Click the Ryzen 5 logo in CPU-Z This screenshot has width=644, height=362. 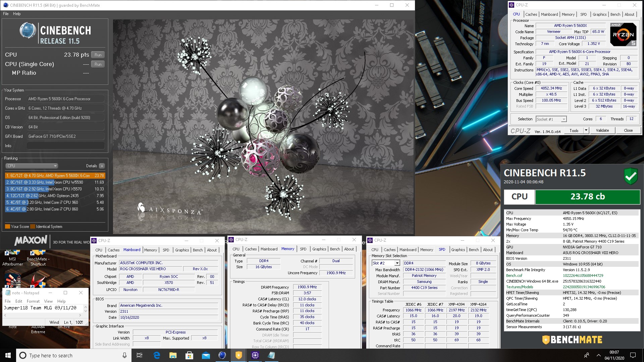(623, 35)
